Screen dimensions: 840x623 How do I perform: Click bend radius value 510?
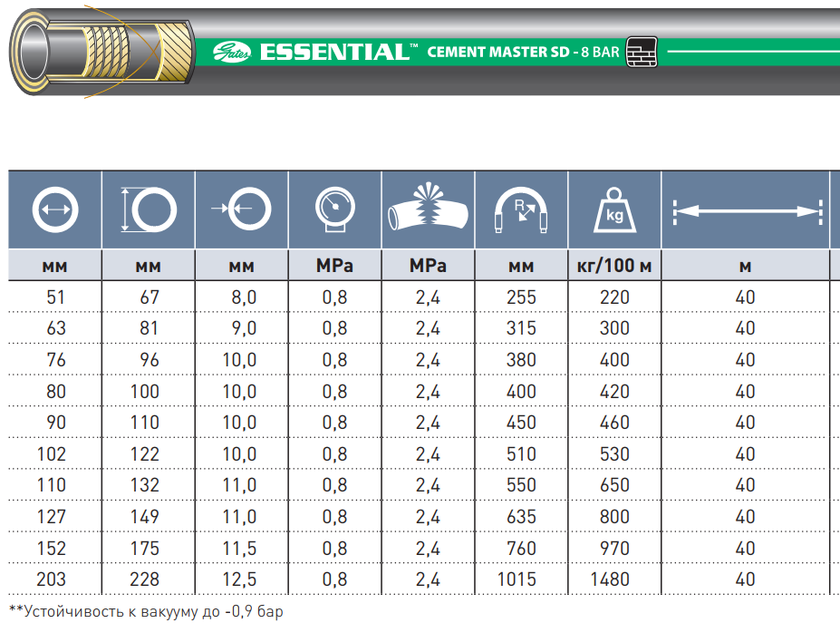pos(521,454)
